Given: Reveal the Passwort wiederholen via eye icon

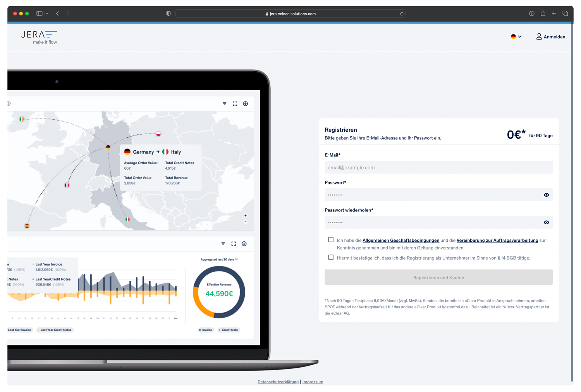Looking at the screenshot, I should [546, 222].
